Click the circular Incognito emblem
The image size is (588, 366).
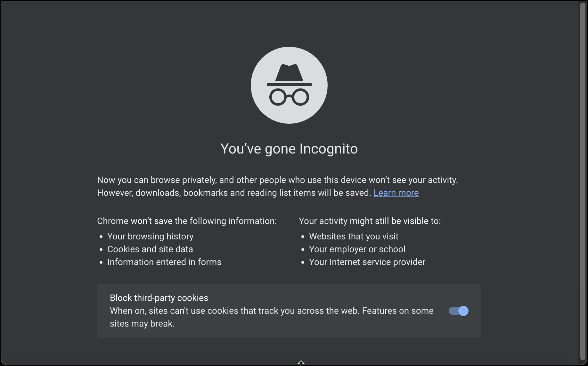click(x=289, y=85)
